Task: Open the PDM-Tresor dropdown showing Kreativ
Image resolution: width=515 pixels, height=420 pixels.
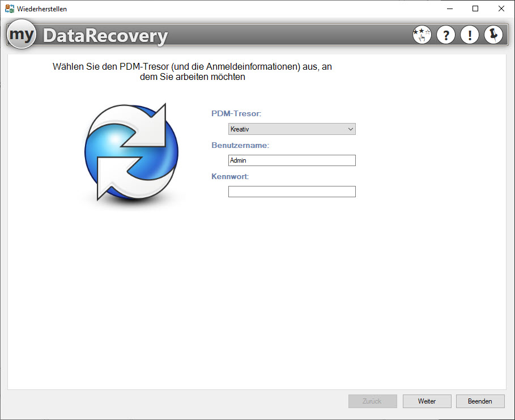Action: tap(292, 129)
